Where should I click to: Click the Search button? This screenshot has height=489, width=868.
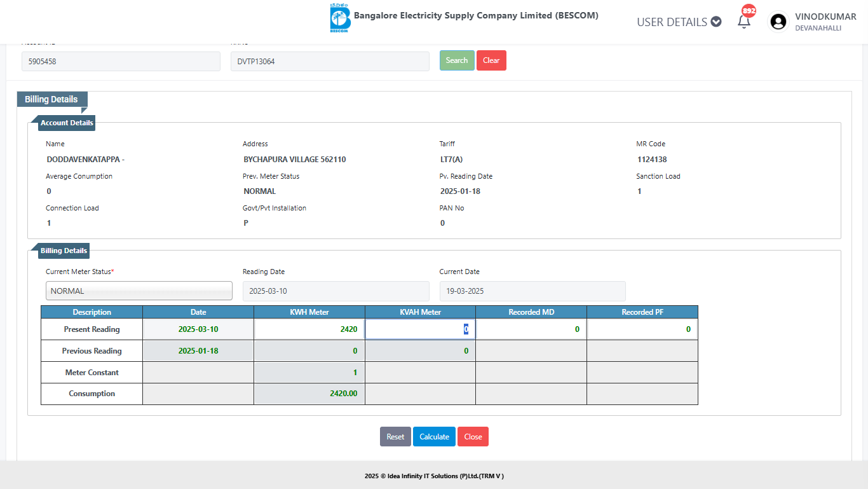click(x=457, y=60)
